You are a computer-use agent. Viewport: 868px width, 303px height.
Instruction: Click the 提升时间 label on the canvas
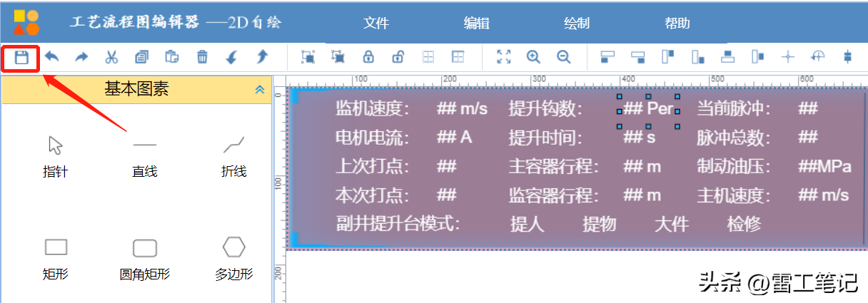tap(545, 138)
